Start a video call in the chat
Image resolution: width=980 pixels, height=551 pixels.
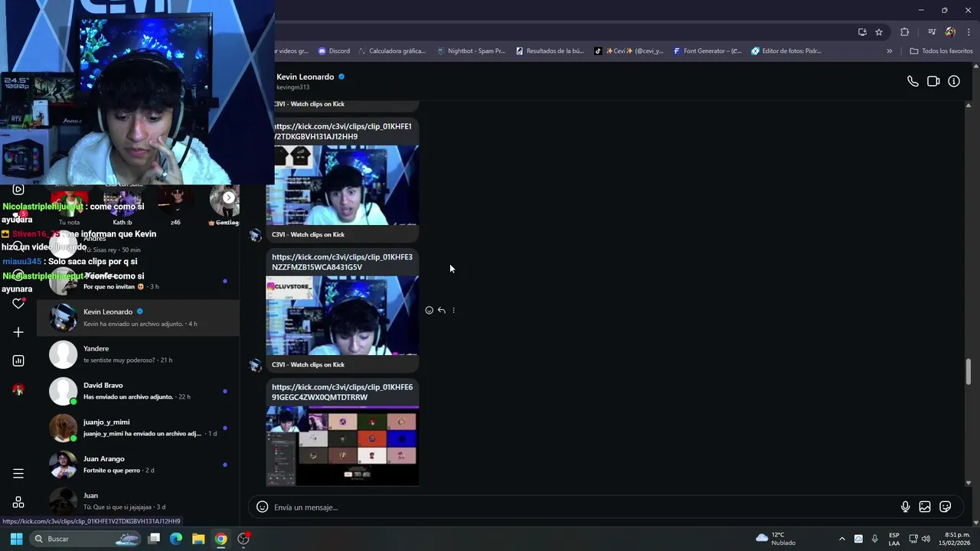(x=933, y=81)
